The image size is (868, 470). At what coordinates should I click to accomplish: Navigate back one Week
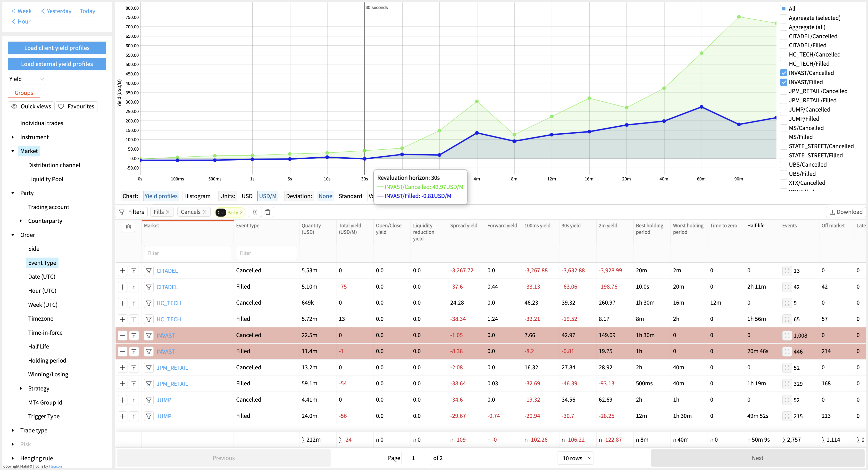pos(22,11)
